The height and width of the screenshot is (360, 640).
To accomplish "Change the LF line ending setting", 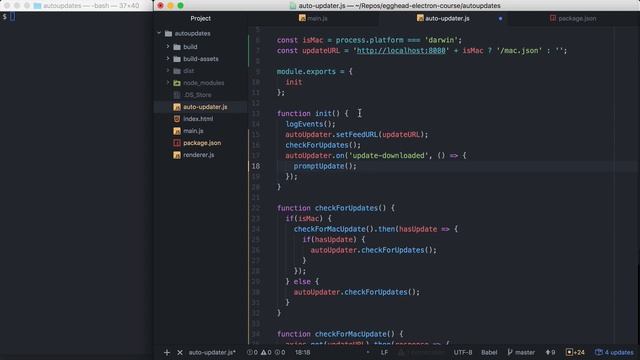I will click(x=384, y=352).
